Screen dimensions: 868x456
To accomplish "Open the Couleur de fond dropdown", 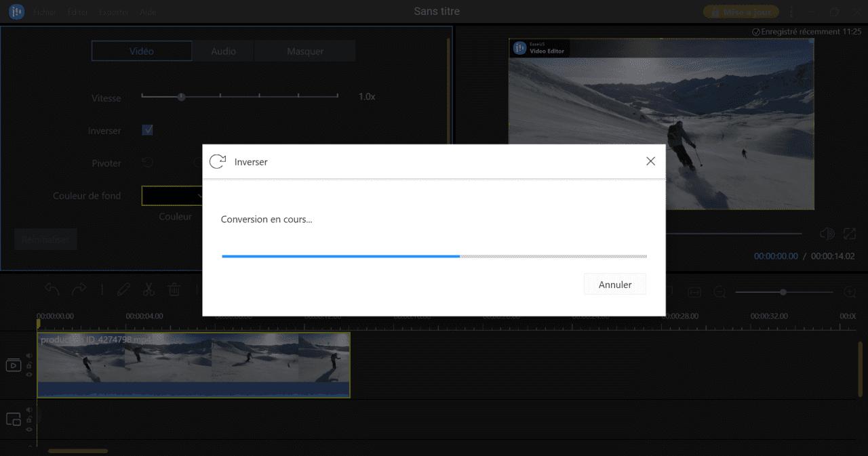I will point(173,195).
